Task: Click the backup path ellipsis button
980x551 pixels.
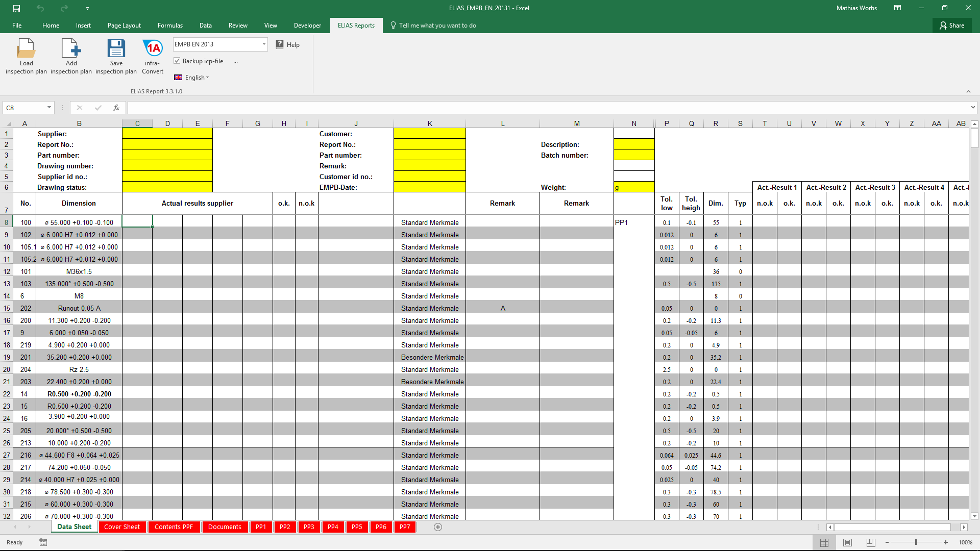Action: coord(235,61)
